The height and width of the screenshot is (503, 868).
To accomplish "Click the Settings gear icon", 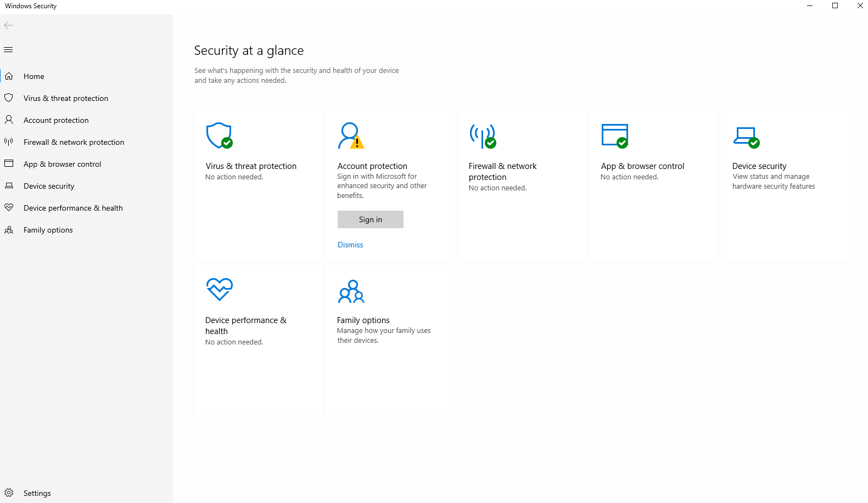I will coord(9,493).
